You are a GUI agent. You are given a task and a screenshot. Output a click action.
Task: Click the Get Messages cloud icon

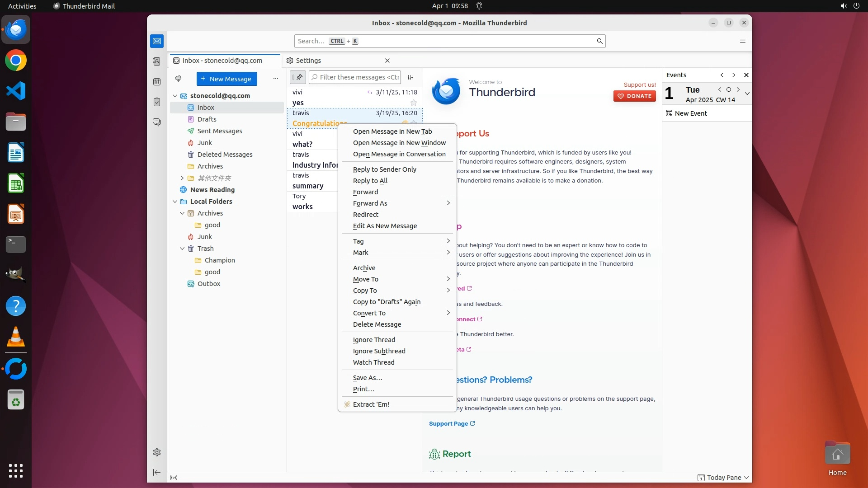click(178, 79)
